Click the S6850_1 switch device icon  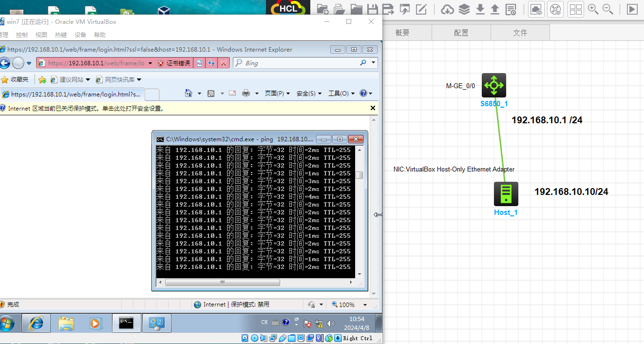tap(494, 86)
